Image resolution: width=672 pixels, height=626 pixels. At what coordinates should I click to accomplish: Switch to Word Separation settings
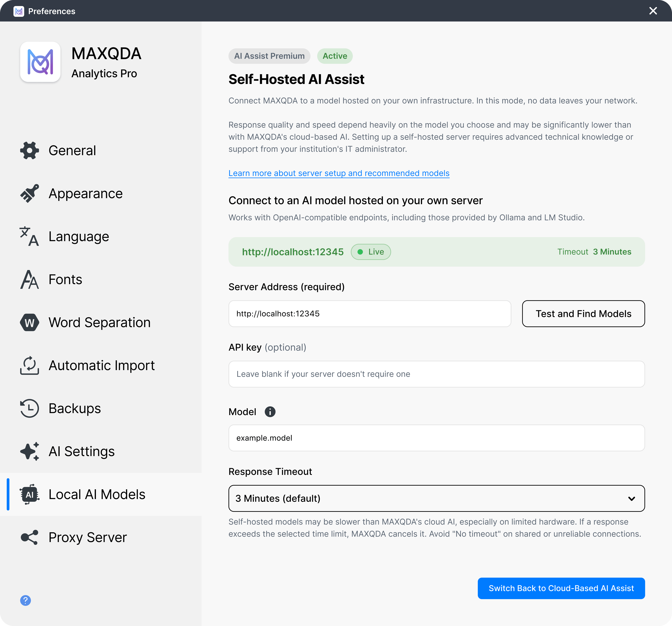(101, 322)
